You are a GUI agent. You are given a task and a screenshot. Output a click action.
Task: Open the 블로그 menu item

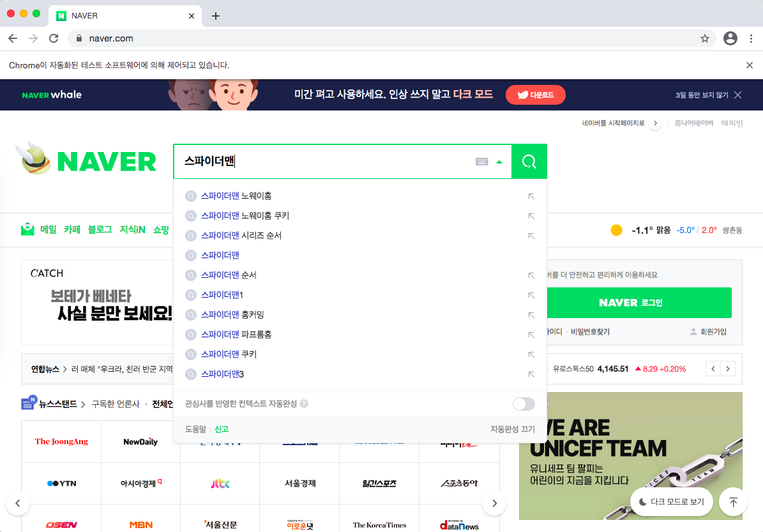[100, 229]
